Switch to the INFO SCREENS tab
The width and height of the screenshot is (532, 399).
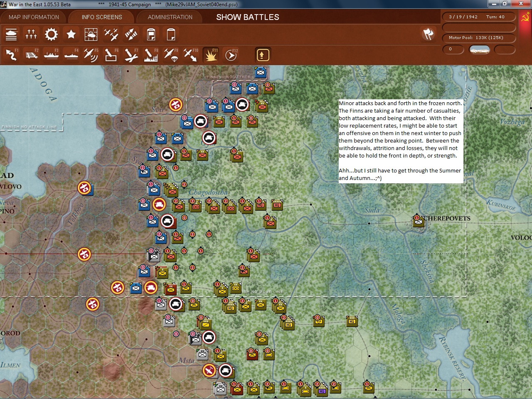(x=102, y=17)
